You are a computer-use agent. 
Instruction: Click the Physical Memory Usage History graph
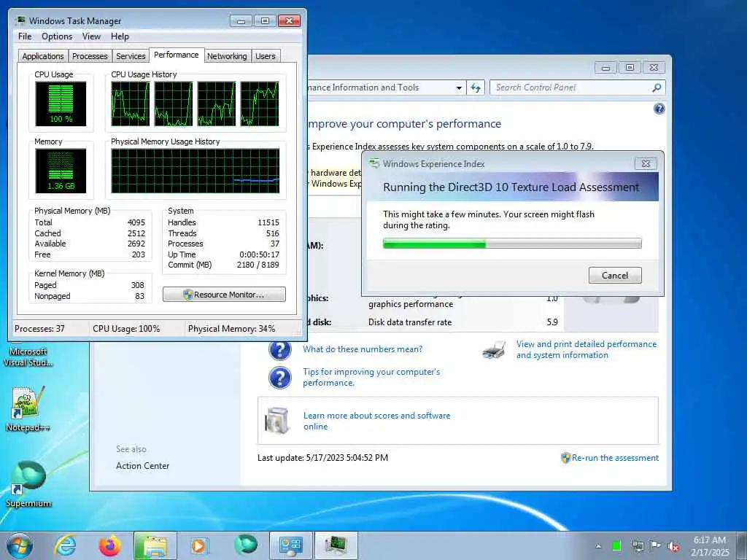click(x=196, y=171)
